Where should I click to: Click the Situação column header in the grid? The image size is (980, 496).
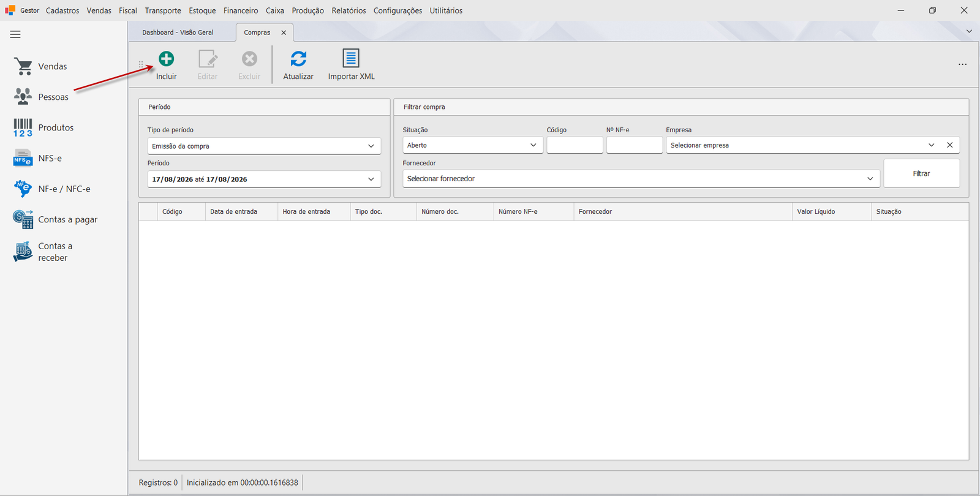[919, 212]
